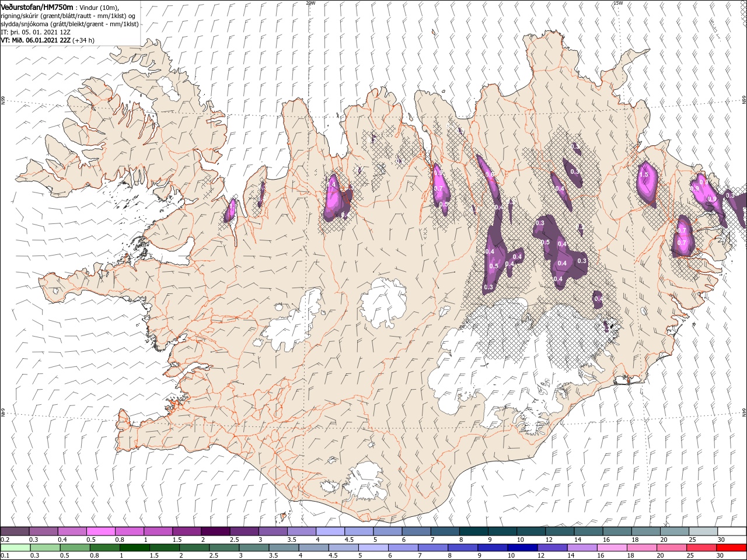Click the 15W longitude label at top
The height and width of the screenshot is (560, 747).
pos(618,3)
